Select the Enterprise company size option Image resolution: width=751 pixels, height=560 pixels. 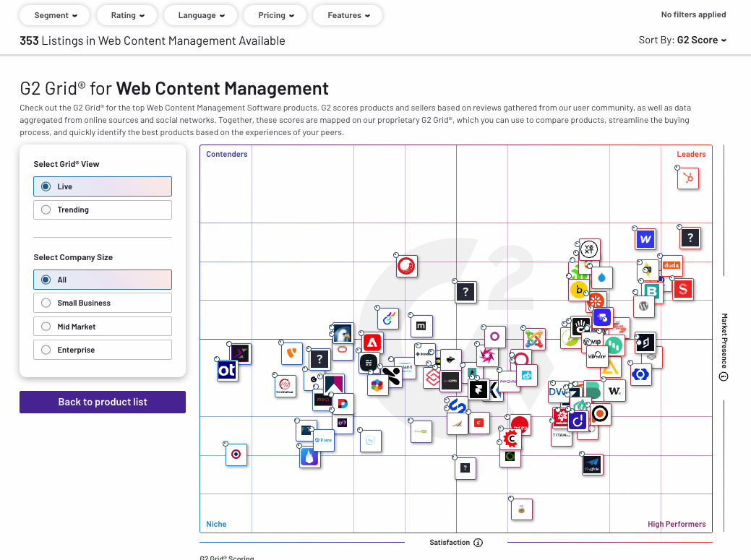tap(103, 350)
